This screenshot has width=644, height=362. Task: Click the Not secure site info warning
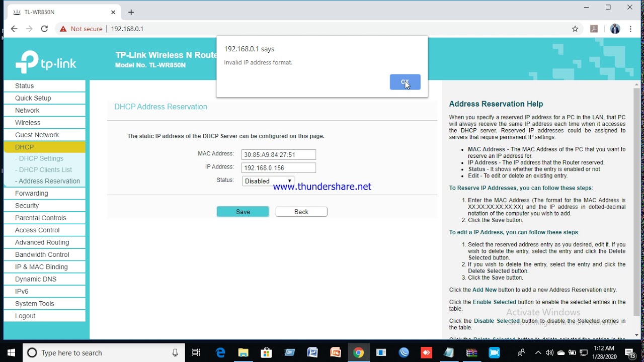pos(81,29)
